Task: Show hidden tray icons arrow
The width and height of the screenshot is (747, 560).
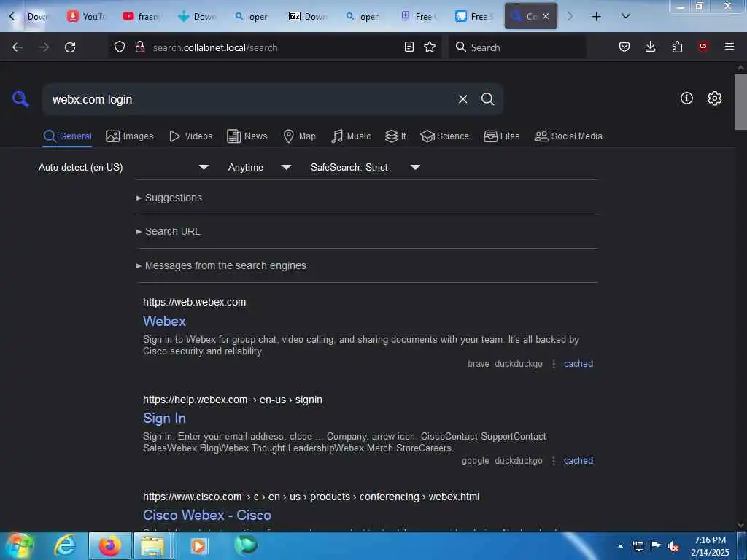Action: pos(620,546)
